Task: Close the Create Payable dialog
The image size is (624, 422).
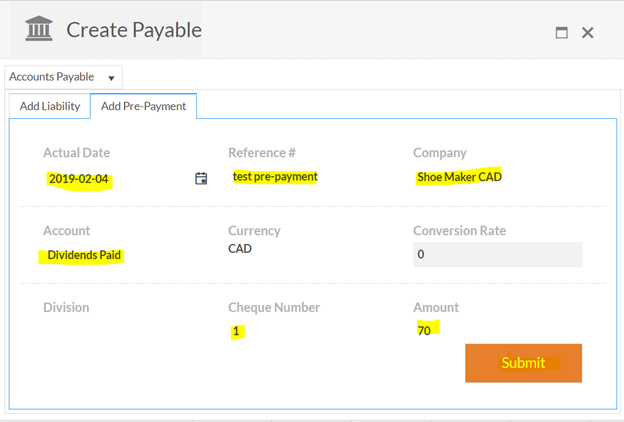Action: (x=588, y=32)
